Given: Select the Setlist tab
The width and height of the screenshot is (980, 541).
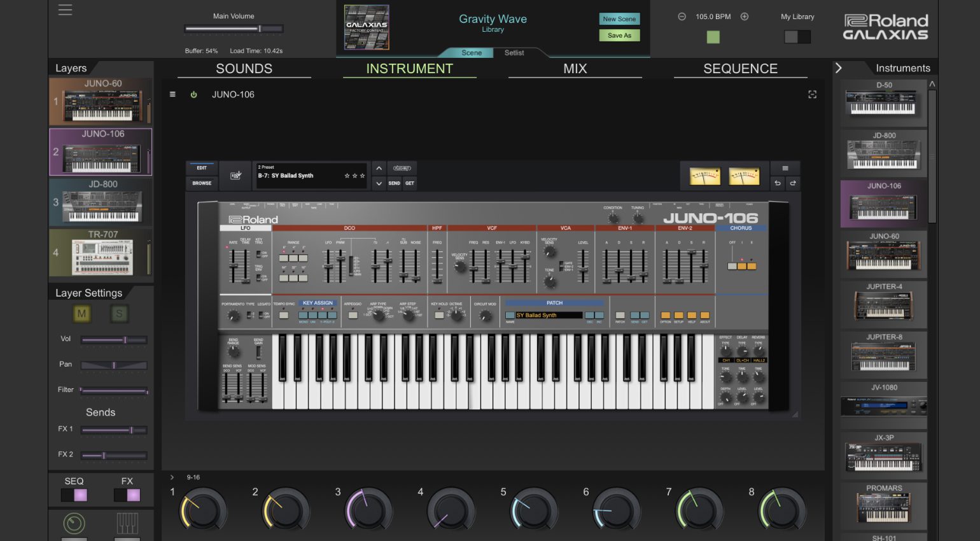Looking at the screenshot, I should click(514, 53).
